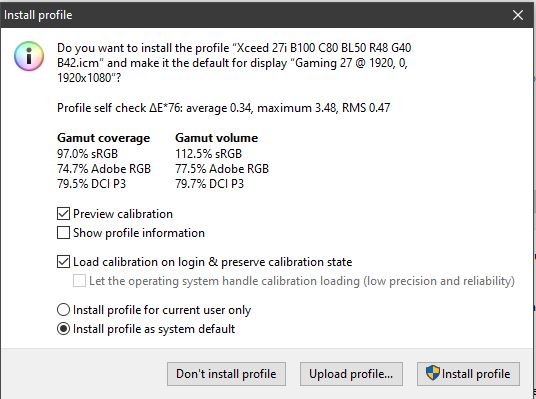The width and height of the screenshot is (536, 399).
Task: Toggle Load calibration on login option
Action: [x=63, y=262]
